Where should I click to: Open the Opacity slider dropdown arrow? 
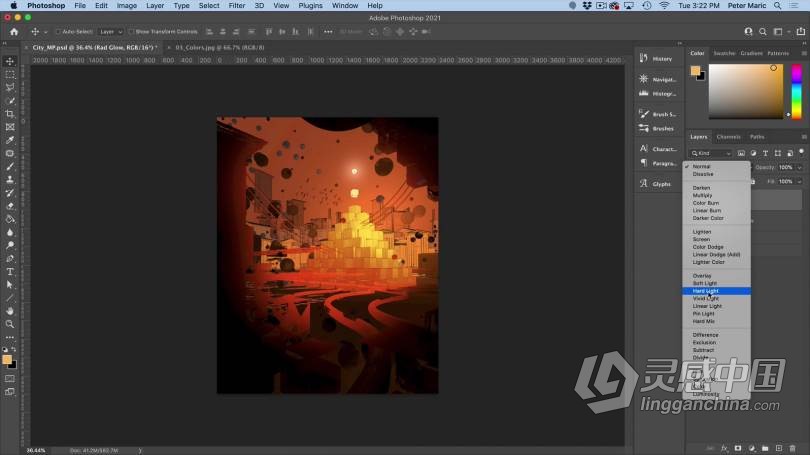tap(800, 167)
